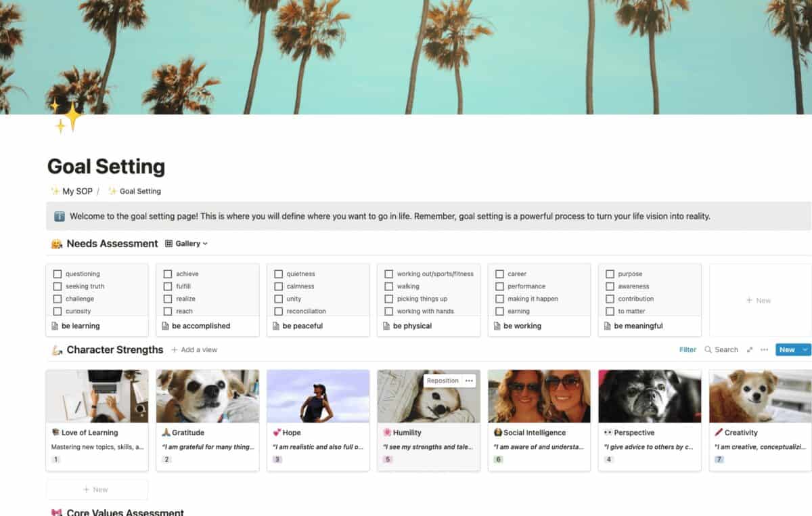Open the dropdown arrow on New button

805,350
